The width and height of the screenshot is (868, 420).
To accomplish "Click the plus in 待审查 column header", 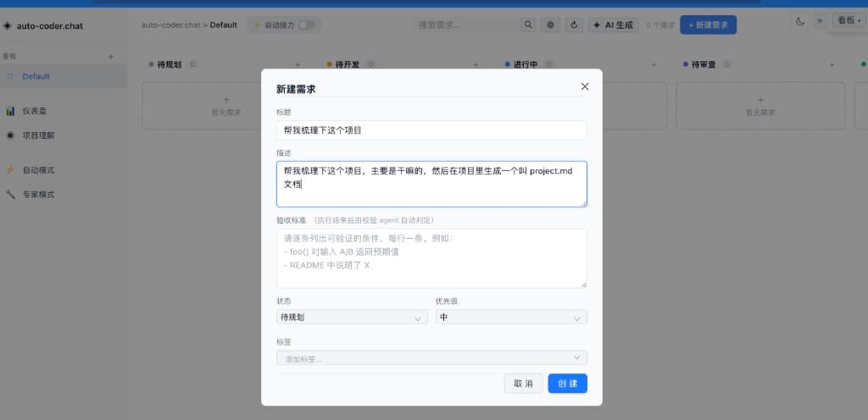I will [832, 64].
